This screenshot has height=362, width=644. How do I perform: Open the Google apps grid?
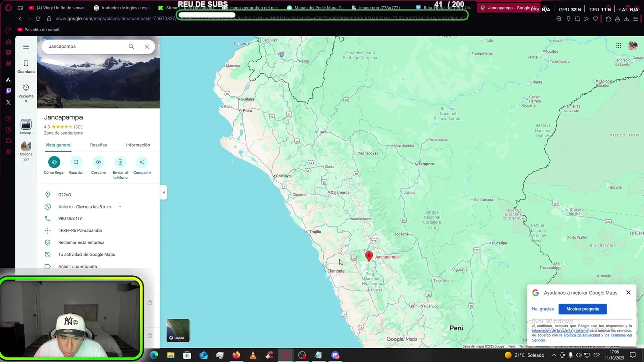pos(619,46)
